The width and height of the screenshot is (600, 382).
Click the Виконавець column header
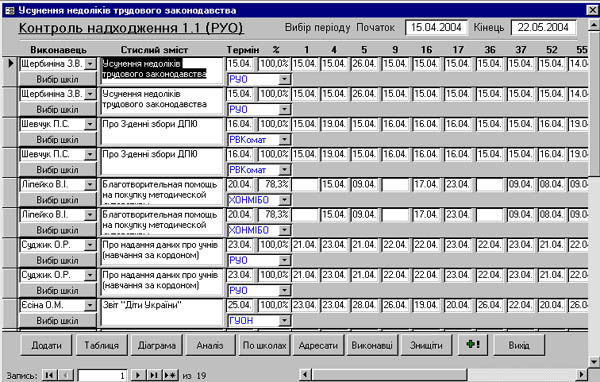[x=58, y=50]
